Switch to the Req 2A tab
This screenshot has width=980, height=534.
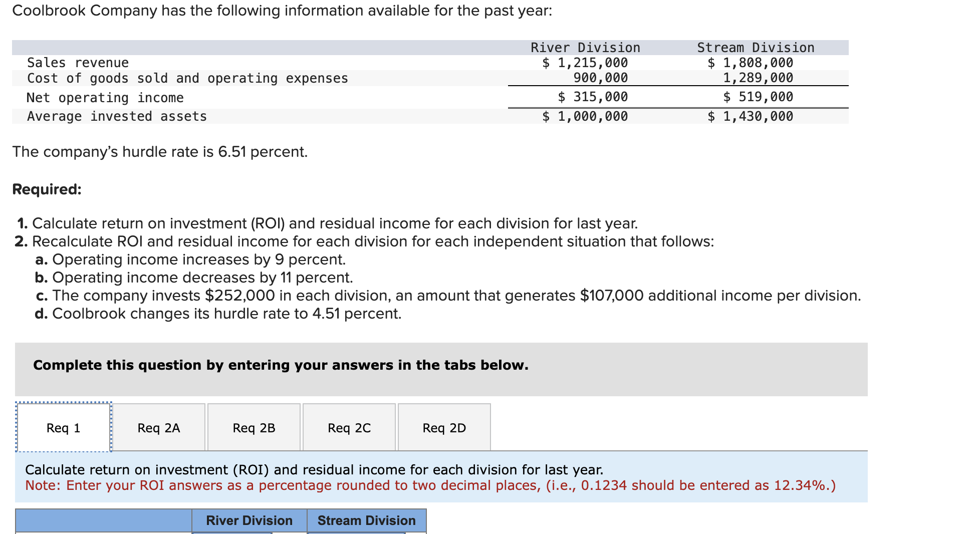(159, 427)
